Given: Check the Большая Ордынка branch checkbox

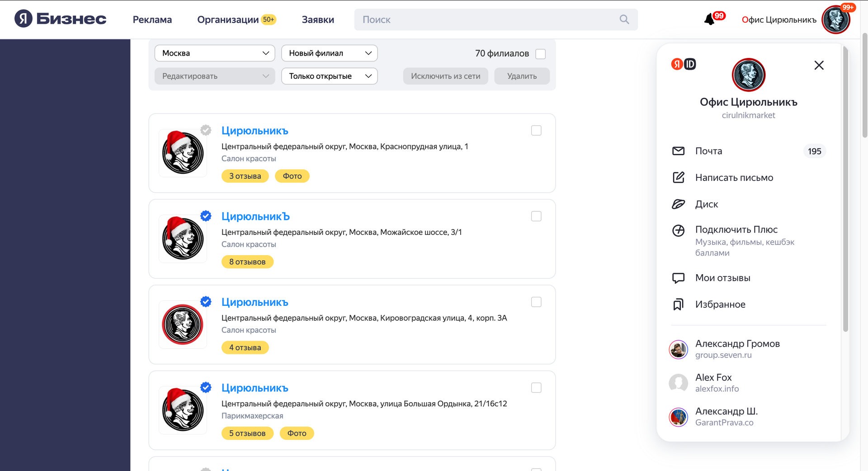Looking at the screenshot, I should [536, 388].
